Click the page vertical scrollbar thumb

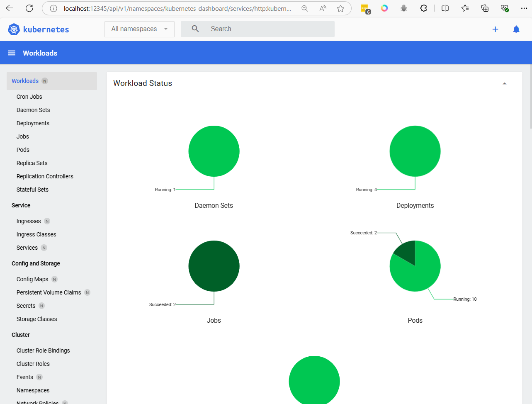click(531, 96)
